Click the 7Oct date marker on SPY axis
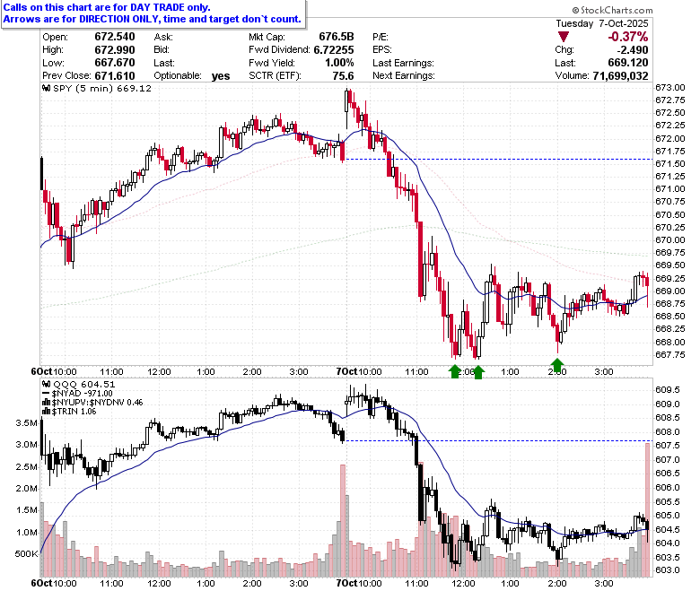The image size is (700, 591). click(346, 371)
